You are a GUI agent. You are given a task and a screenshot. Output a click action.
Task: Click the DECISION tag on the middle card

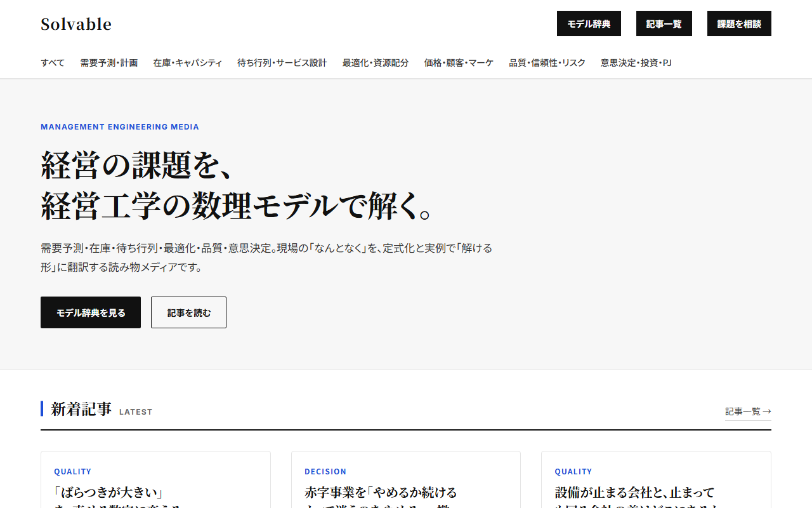pyautogui.click(x=325, y=472)
